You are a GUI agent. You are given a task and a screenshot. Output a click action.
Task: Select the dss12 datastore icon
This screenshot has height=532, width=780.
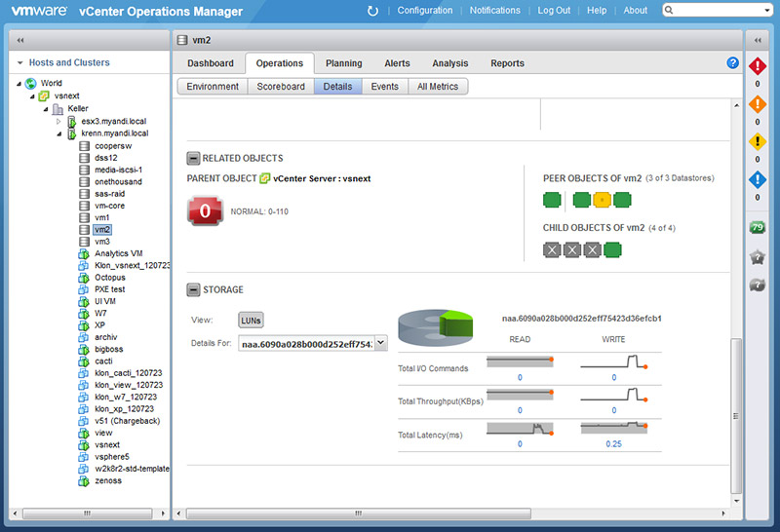tap(85, 158)
